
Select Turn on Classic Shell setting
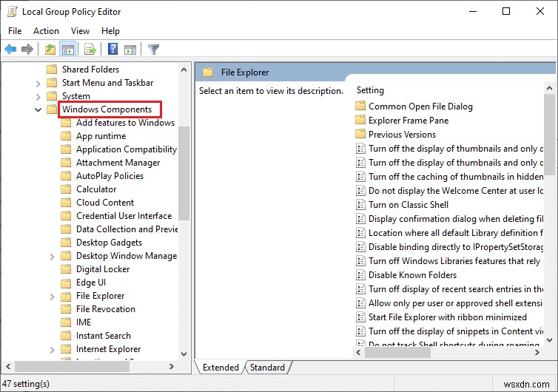point(409,205)
